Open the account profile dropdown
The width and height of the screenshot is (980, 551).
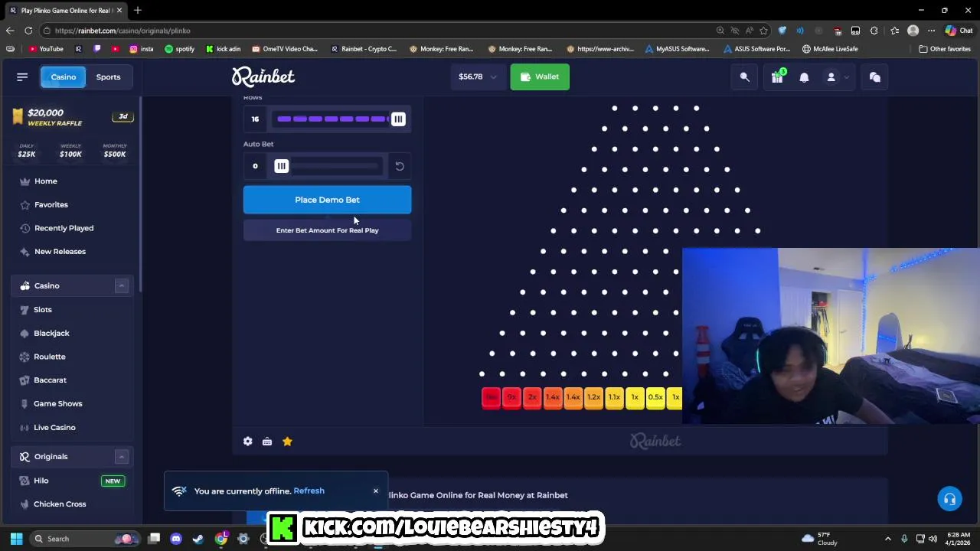[x=837, y=77]
